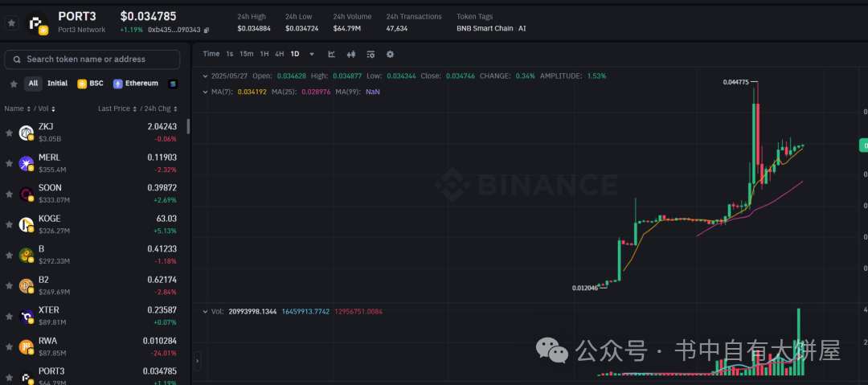Screen dimensions: 868x385
Task: Focus the Search token name or address field
Action: point(92,59)
